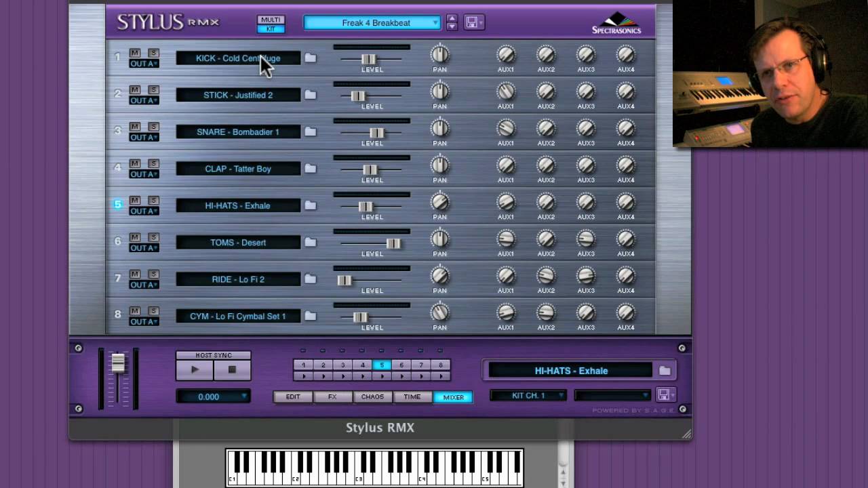Click the AUX3 knob on the TOMS row
The height and width of the screenshot is (488, 868).
[586, 239]
